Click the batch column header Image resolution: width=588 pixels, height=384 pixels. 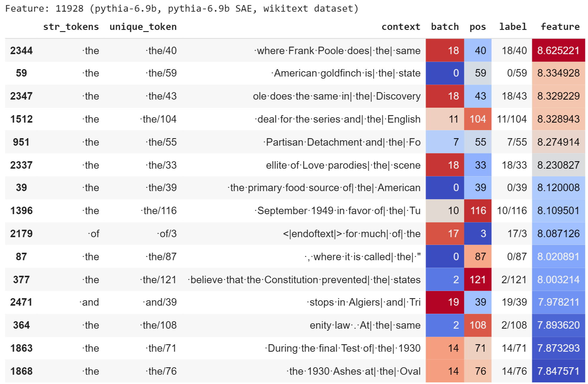(445, 27)
